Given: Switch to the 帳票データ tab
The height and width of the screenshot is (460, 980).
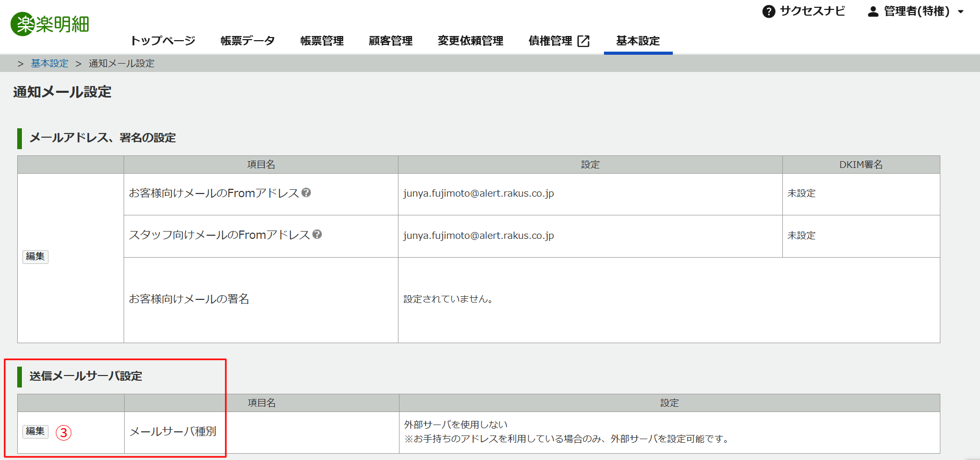Looking at the screenshot, I should click(247, 41).
